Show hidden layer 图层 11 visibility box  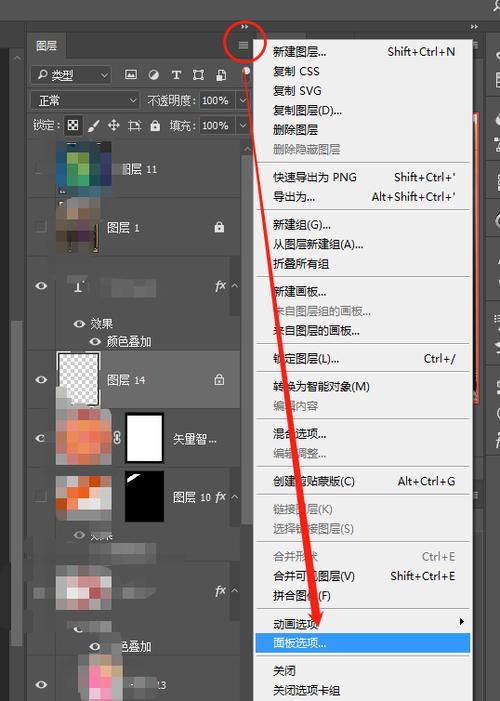pyautogui.click(x=40, y=168)
